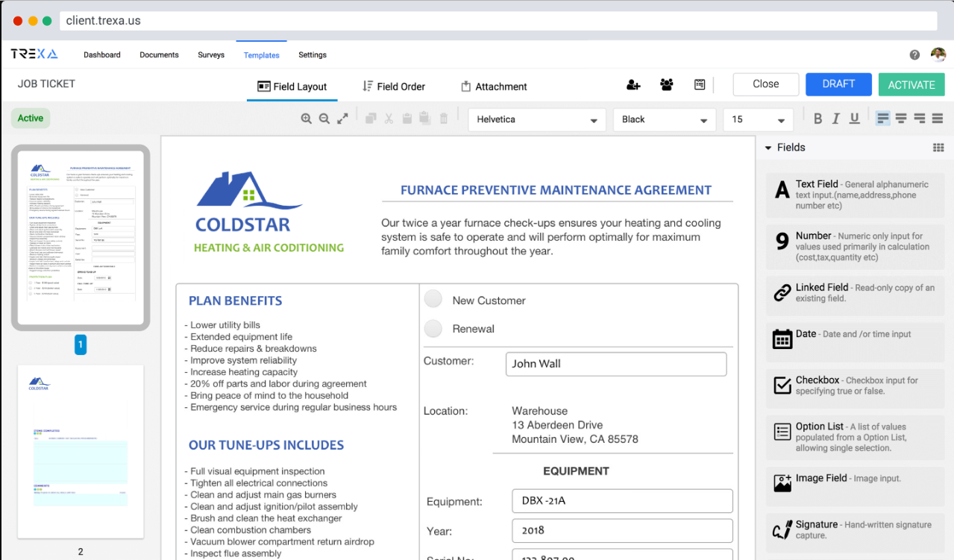Viewport: 954px width, 560px height.
Task: Center align the text
Action: coord(901,119)
